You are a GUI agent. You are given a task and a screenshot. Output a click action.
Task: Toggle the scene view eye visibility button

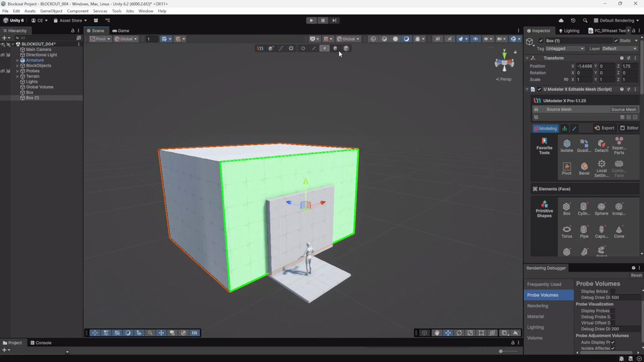(475, 39)
